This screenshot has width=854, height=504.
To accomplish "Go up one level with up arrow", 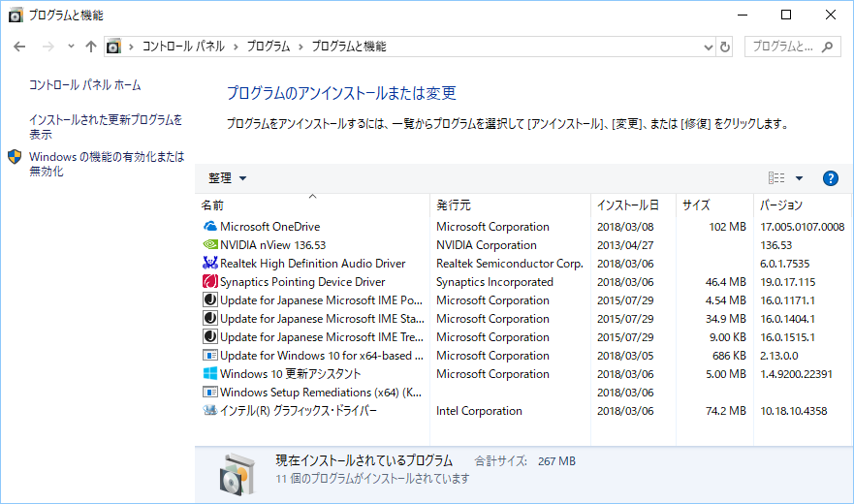I will (x=91, y=47).
